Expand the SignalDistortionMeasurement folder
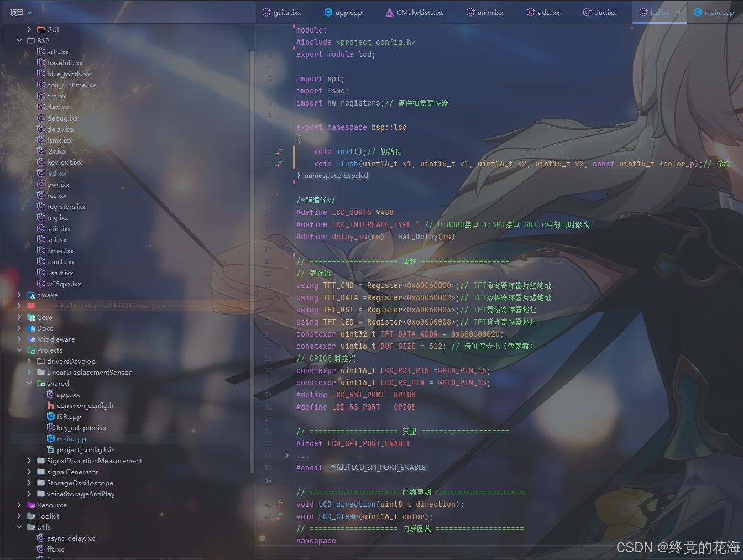This screenshot has width=743, height=560. coord(29,460)
